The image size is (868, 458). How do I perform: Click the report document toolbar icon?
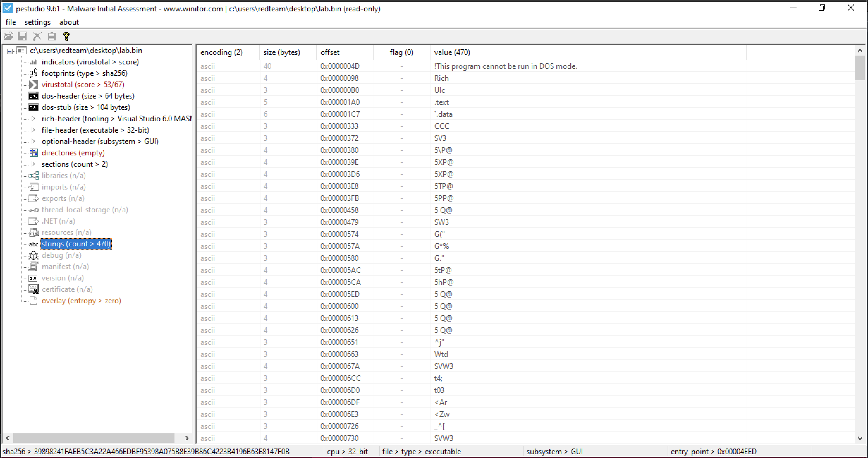[x=52, y=36]
